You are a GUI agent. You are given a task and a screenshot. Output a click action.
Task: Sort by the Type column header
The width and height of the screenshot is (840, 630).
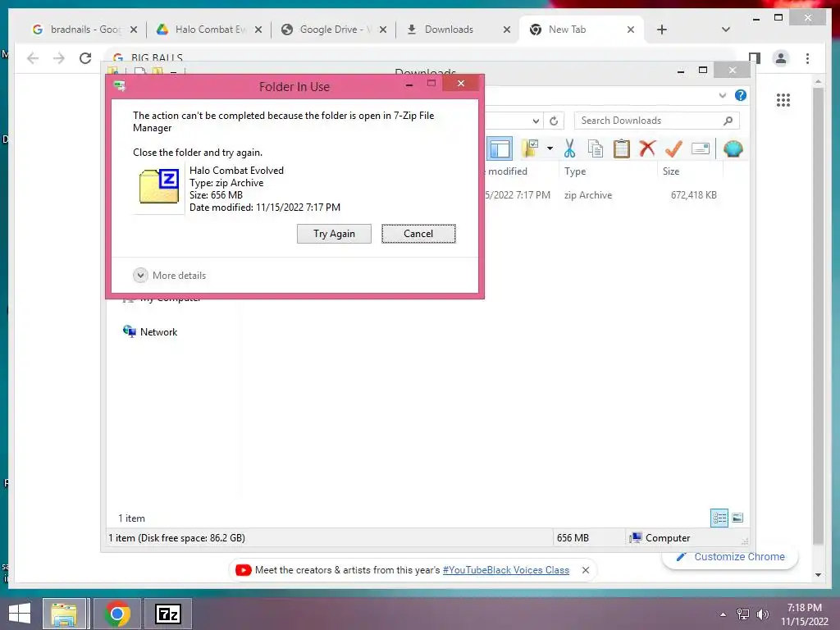(x=575, y=171)
